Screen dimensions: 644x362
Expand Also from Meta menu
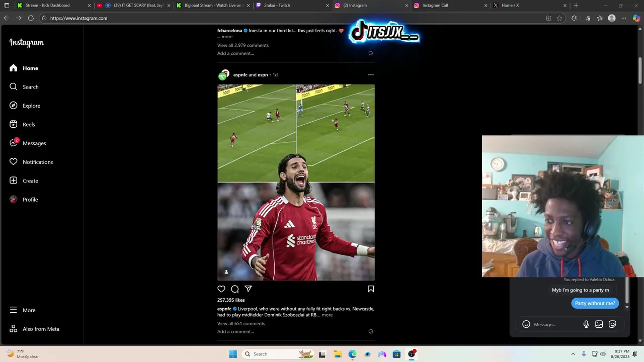click(34, 329)
